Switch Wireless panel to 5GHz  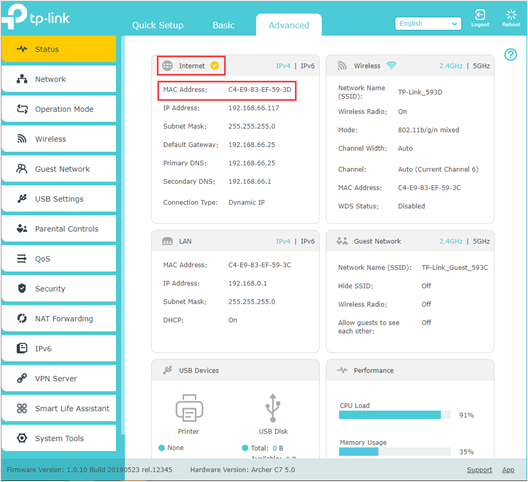pyautogui.click(x=481, y=66)
